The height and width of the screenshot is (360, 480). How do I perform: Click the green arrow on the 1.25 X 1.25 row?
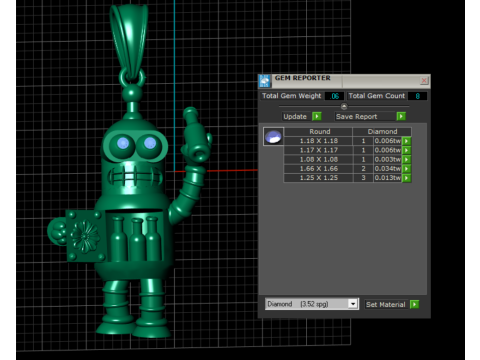(x=406, y=178)
